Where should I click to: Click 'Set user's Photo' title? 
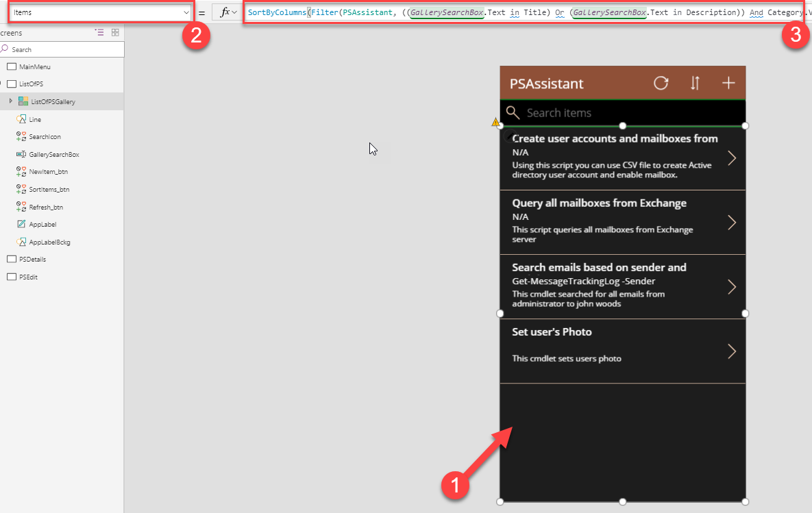pyautogui.click(x=552, y=331)
